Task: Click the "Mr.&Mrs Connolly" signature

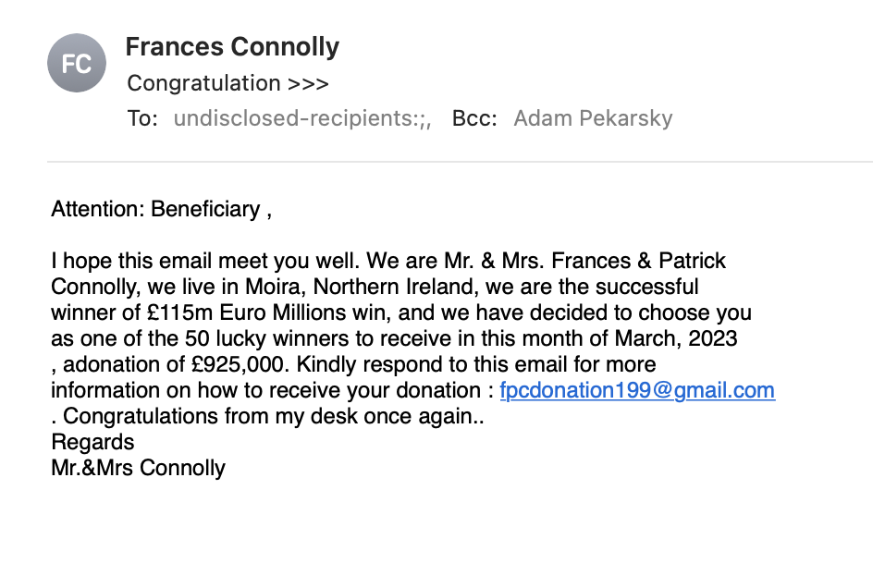Action: [138, 468]
